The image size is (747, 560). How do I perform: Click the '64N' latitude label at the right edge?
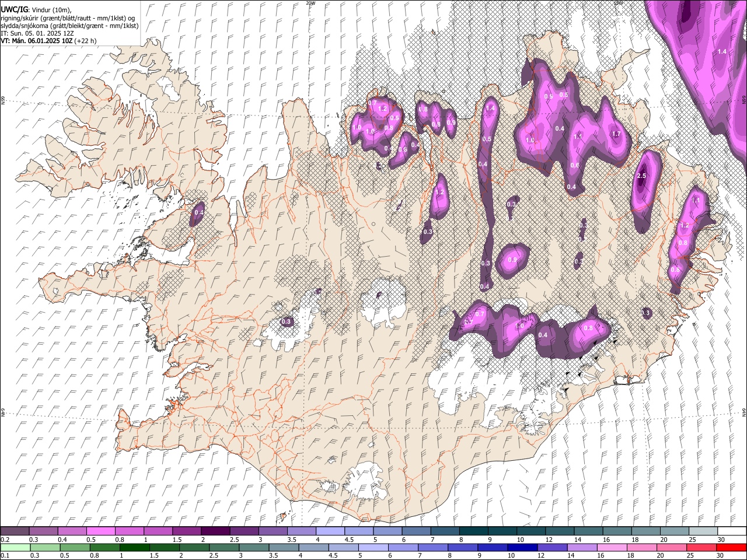tap(744, 411)
